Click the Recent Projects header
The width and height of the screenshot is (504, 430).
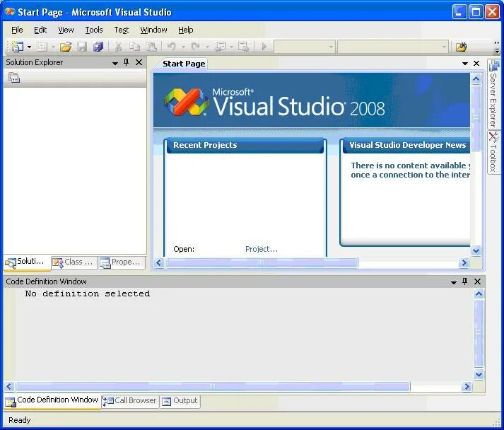(x=245, y=145)
